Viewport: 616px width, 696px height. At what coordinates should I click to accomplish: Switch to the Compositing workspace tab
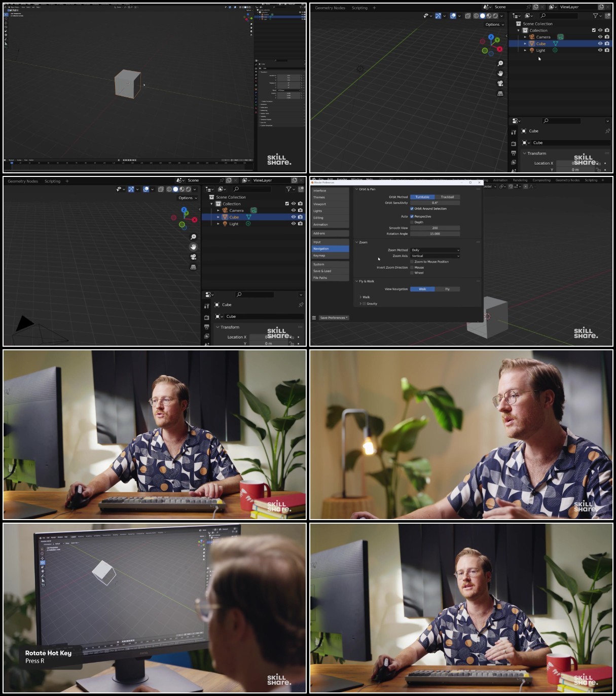coord(541,180)
